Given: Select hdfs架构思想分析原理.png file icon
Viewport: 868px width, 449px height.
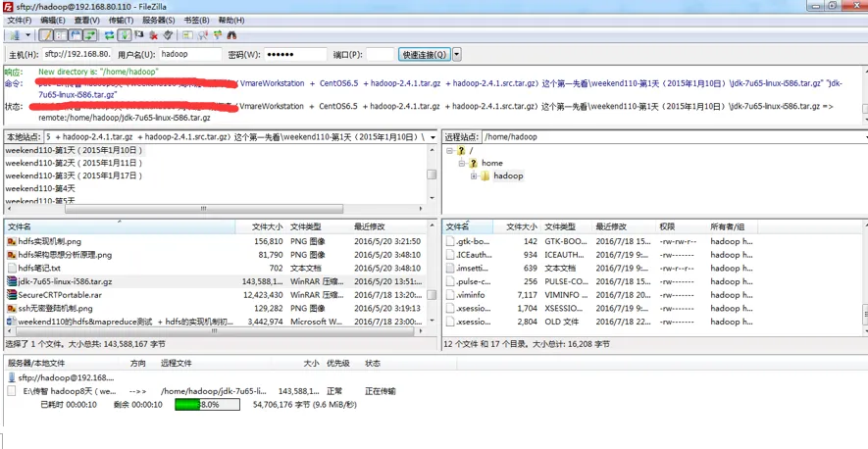Looking at the screenshot, I should [x=12, y=255].
